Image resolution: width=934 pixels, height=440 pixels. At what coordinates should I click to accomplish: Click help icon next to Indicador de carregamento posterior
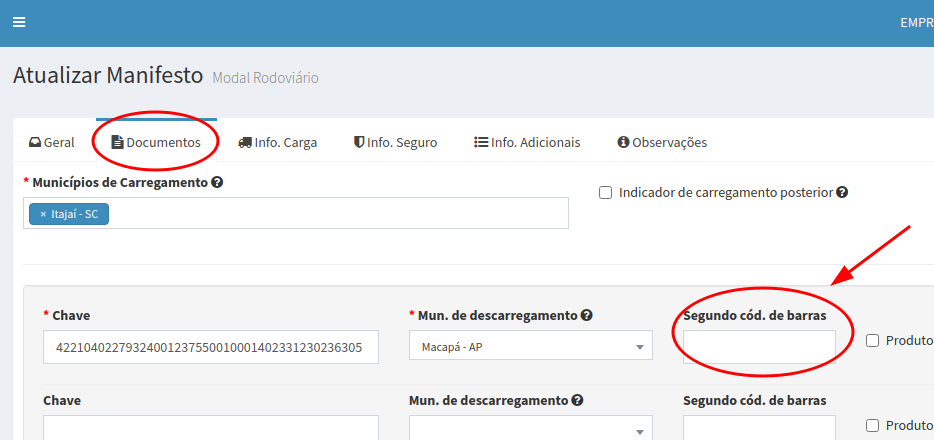[842, 192]
